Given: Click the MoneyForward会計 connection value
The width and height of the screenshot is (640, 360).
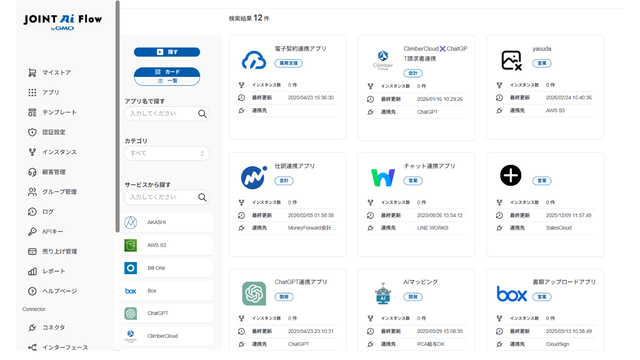Looking at the screenshot, I should pos(312,228).
